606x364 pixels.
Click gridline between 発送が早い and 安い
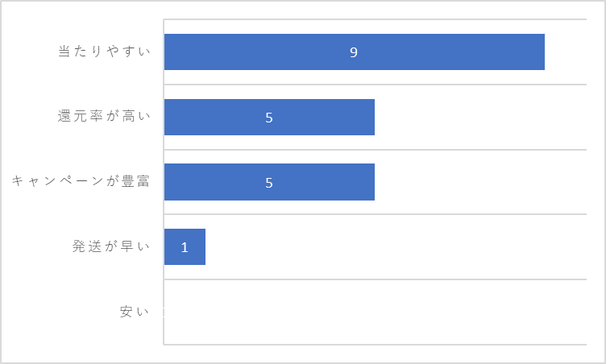click(376, 279)
